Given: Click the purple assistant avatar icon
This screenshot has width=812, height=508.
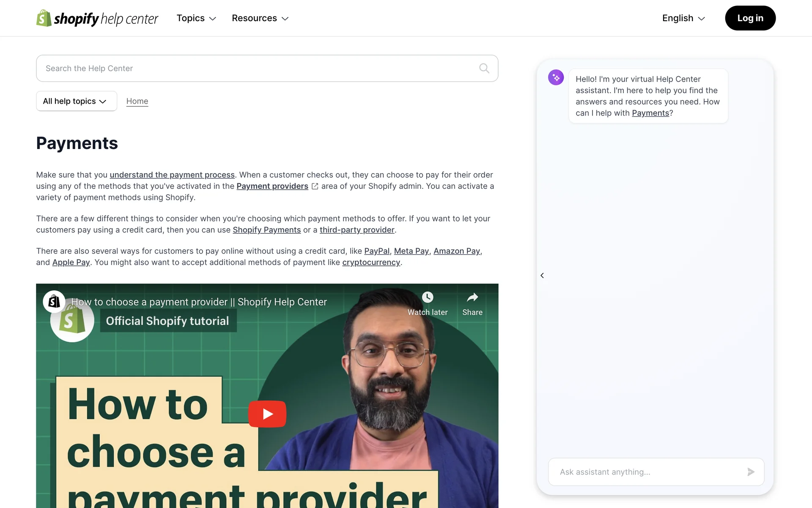Looking at the screenshot, I should tap(556, 77).
